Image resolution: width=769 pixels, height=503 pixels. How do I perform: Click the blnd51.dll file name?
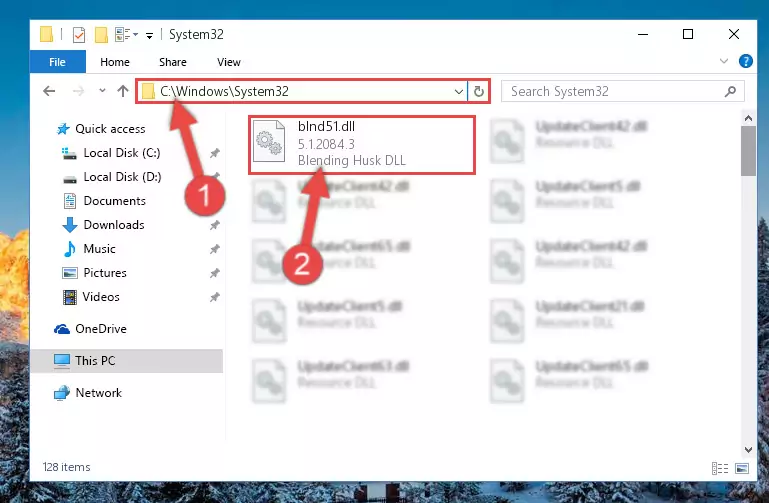[x=326, y=126]
